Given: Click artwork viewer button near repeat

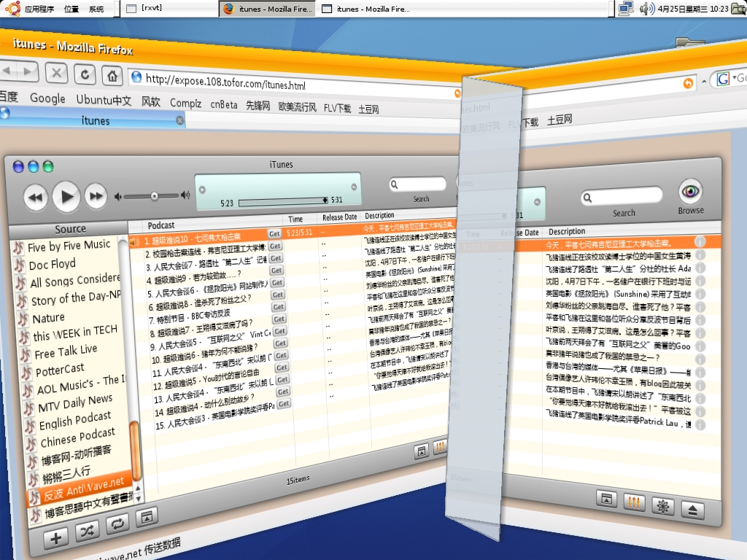Looking at the screenshot, I should (147, 517).
